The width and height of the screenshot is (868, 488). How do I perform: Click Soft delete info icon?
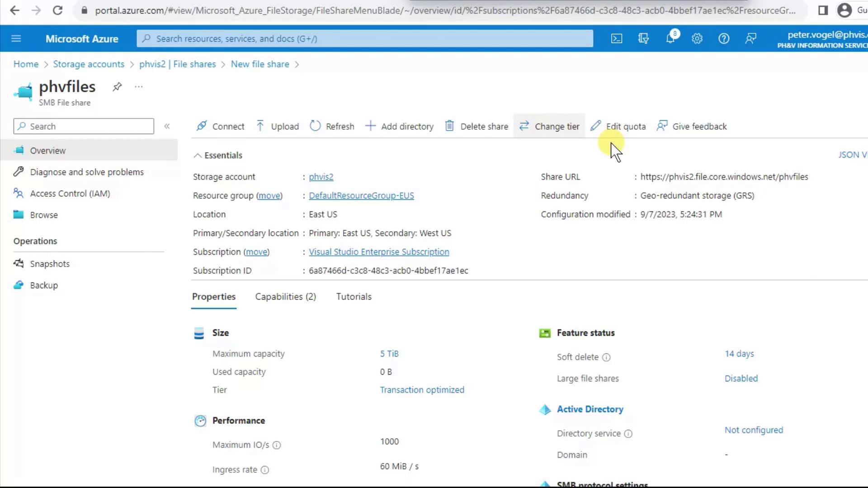click(606, 357)
